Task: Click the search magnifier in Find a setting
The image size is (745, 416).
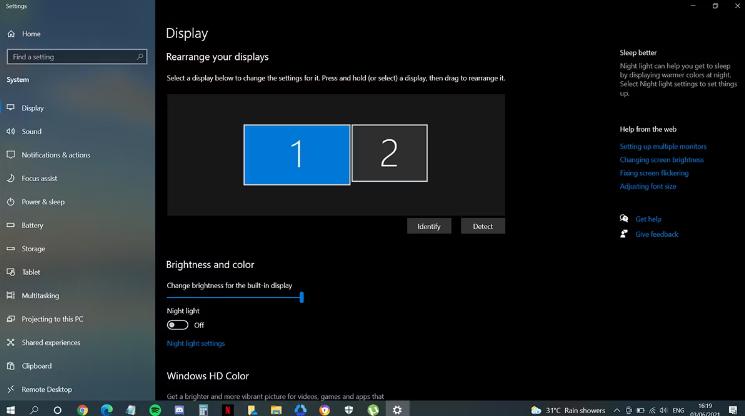Action: 140,57
